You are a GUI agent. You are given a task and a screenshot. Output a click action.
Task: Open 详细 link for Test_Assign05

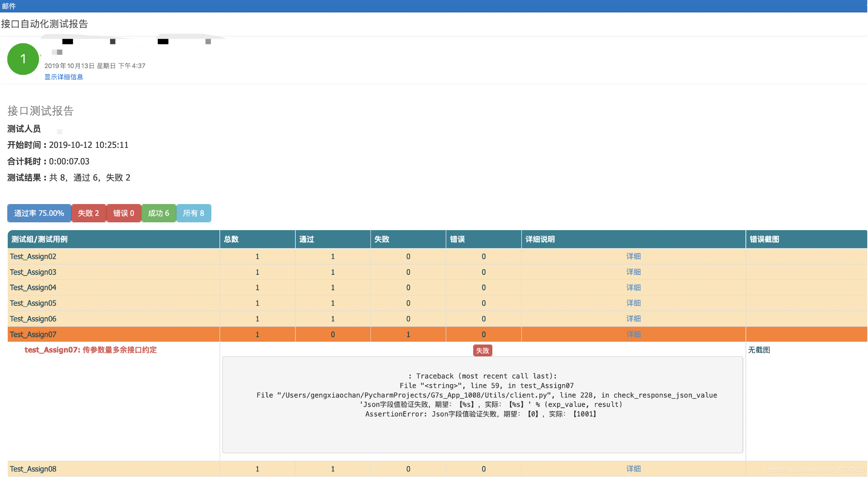click(x=633, y=303)
